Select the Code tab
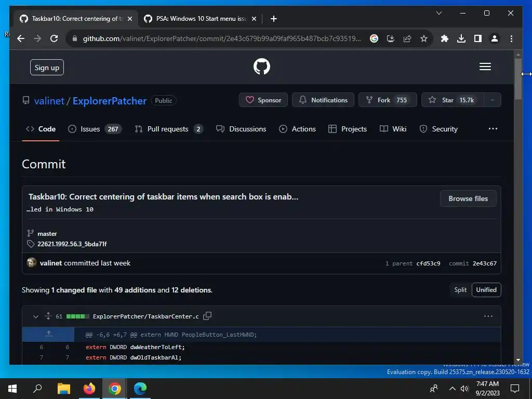 [x=41, y=129]
